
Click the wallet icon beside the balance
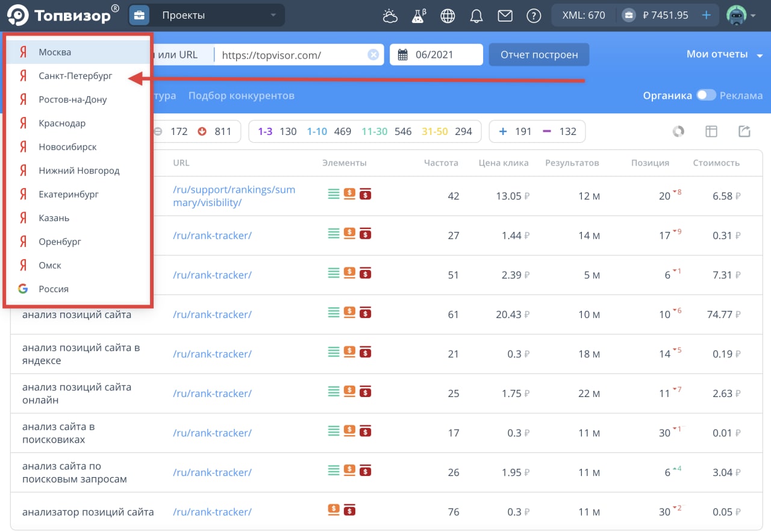(628, 15)
